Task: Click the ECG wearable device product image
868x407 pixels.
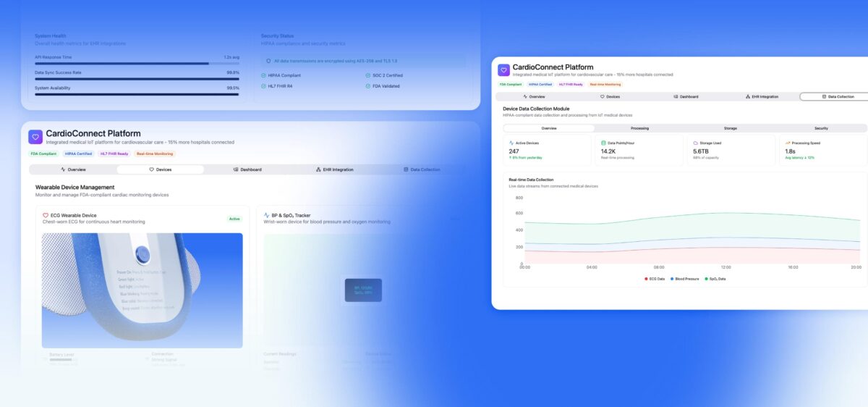Action: [142, 290]
